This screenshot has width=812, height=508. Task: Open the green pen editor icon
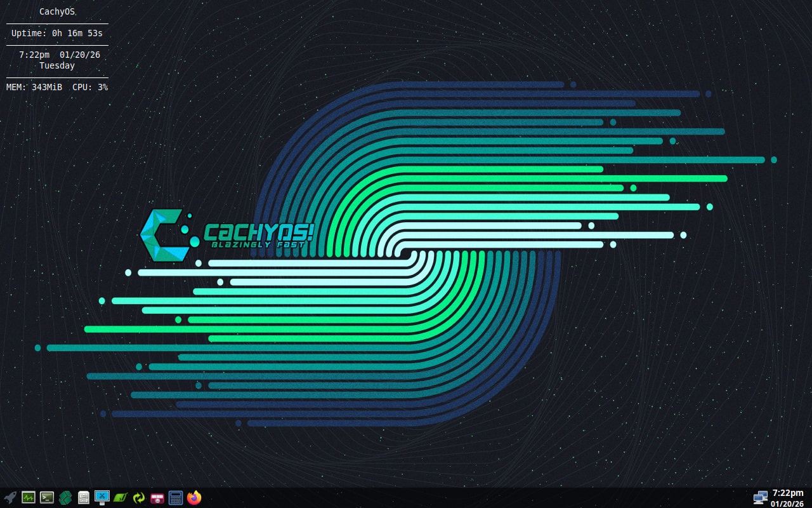[x=121, y=498]
